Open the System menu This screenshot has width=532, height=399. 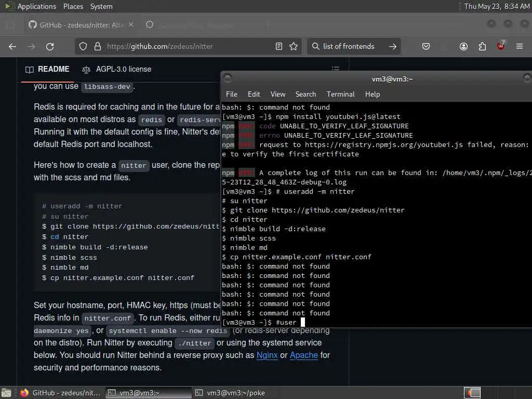(x=101, y=6)
